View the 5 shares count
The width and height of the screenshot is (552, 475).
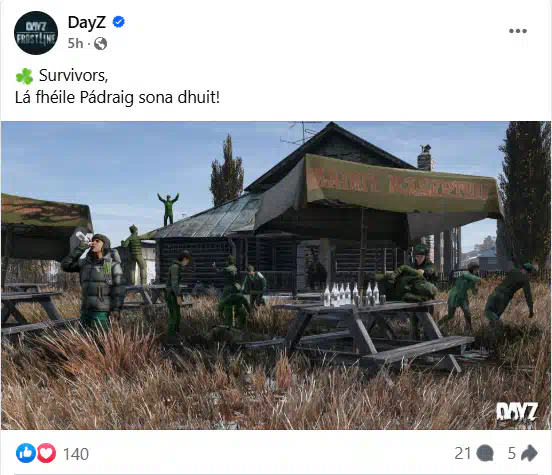[512, 453]
